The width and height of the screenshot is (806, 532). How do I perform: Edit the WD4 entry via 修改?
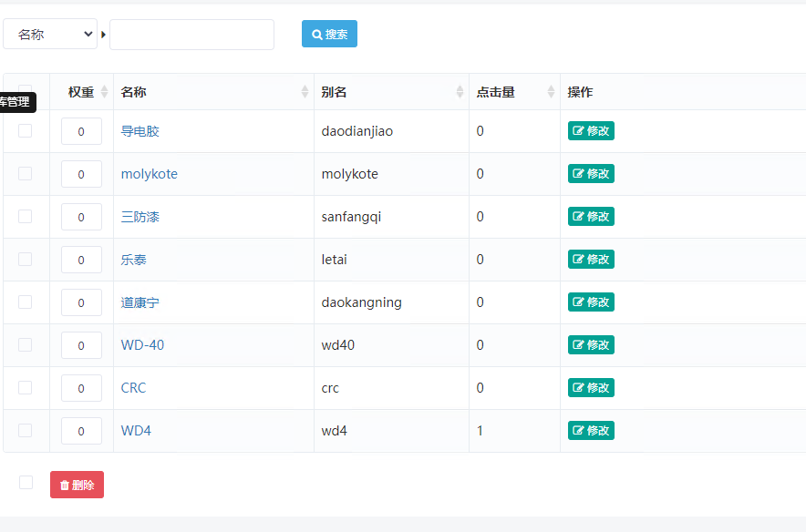(591, 430)
